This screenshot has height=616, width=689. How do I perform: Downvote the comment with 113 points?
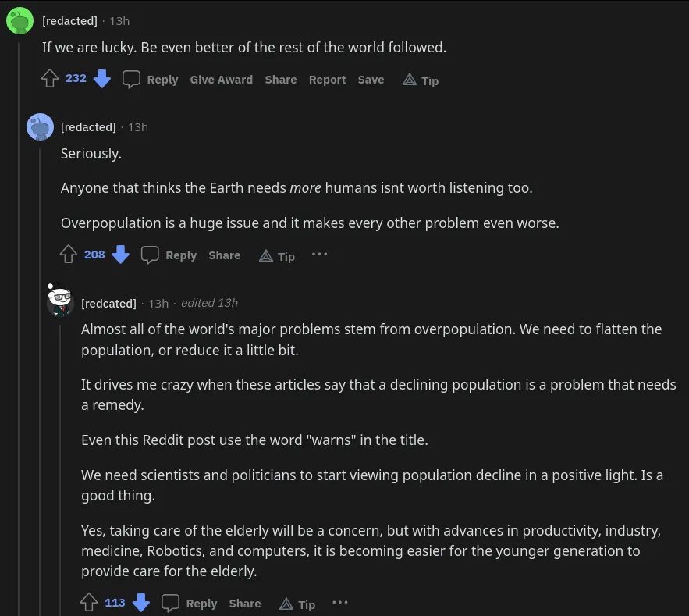[140, 603]
